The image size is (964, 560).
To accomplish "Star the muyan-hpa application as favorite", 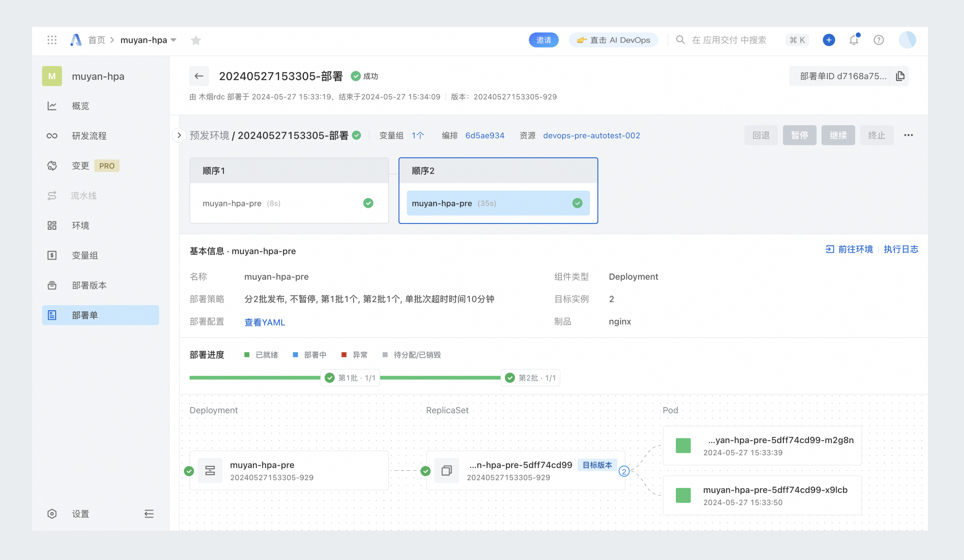I will tap(196, 40).
